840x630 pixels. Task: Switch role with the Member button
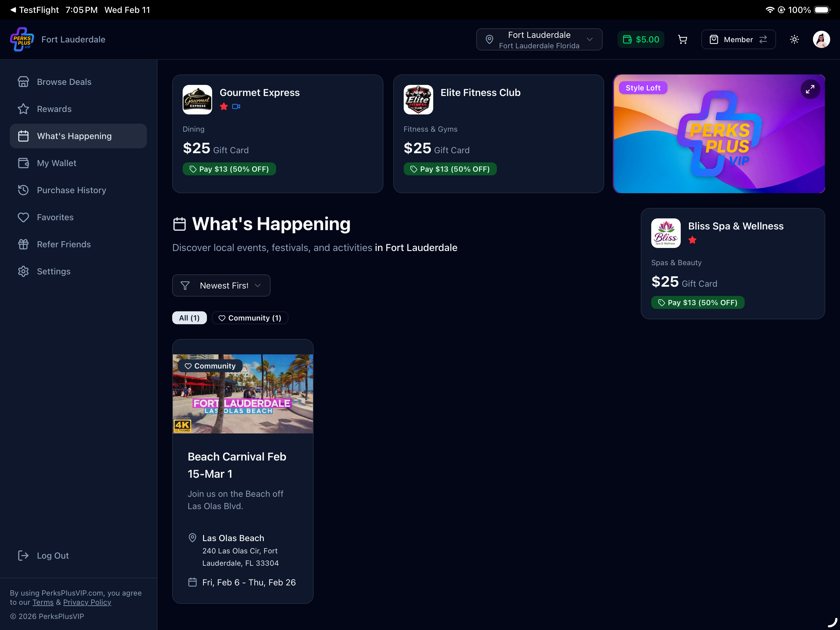click(738, 39)
